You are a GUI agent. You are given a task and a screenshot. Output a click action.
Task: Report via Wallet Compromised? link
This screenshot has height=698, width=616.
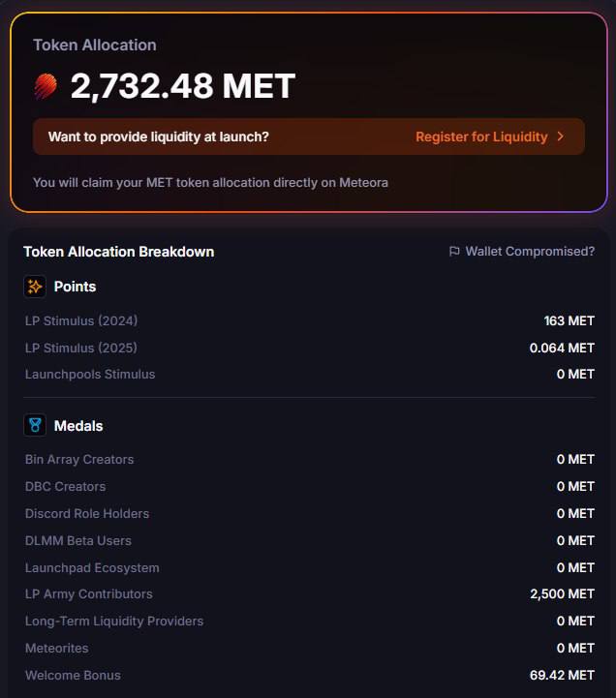click(530, 251)
